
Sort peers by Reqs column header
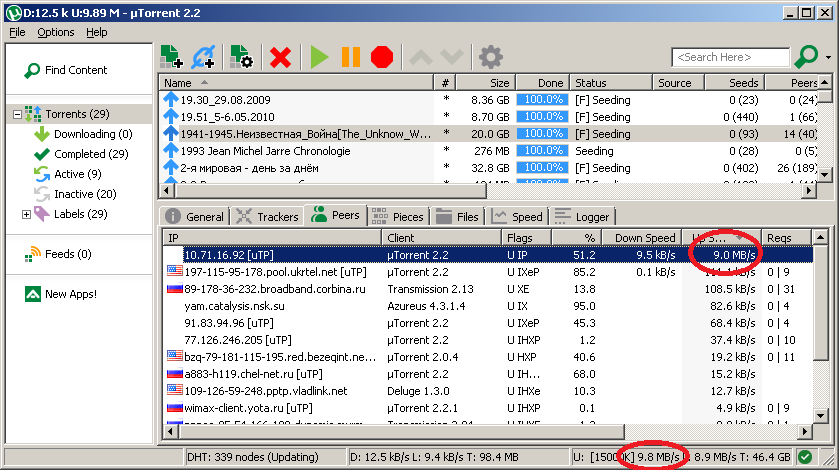[786, 238]
